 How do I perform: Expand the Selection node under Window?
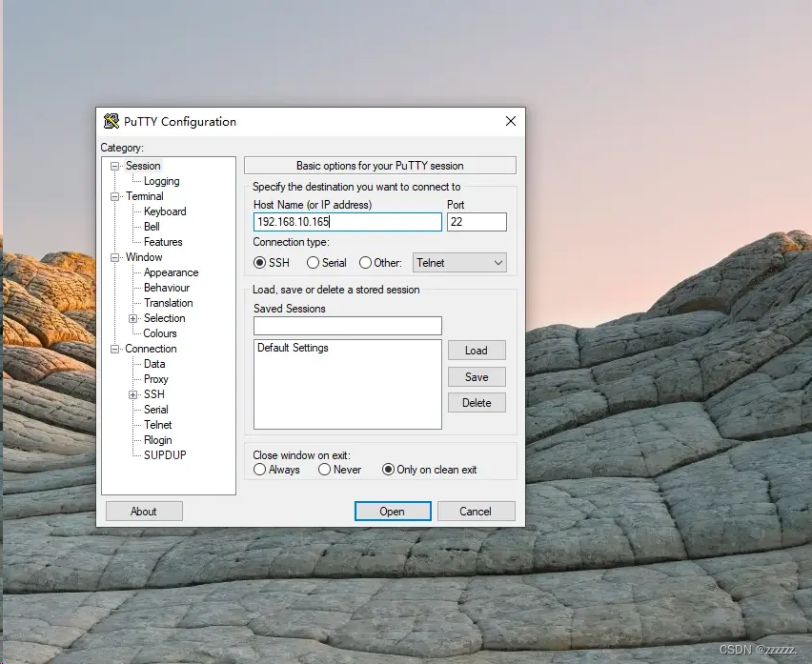133,318
